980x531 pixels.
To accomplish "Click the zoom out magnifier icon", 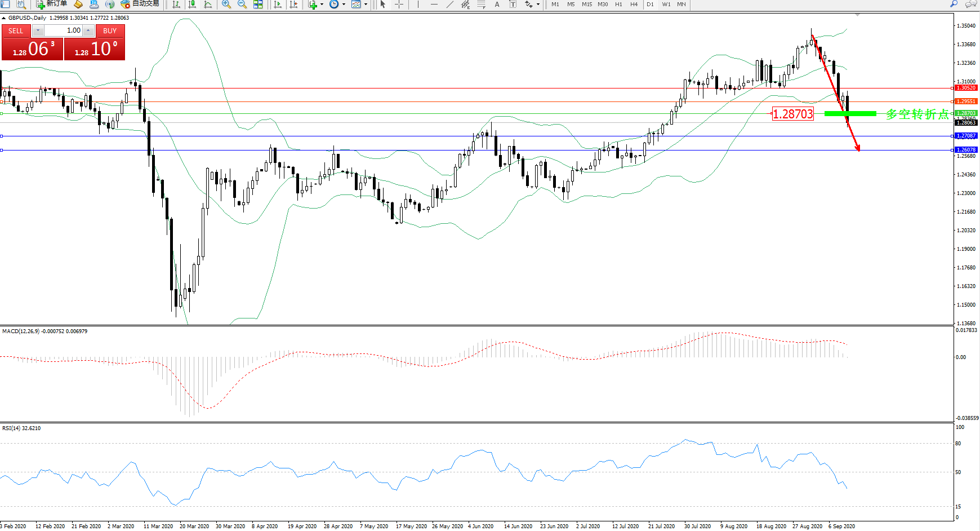I will [x=242, y=5].
